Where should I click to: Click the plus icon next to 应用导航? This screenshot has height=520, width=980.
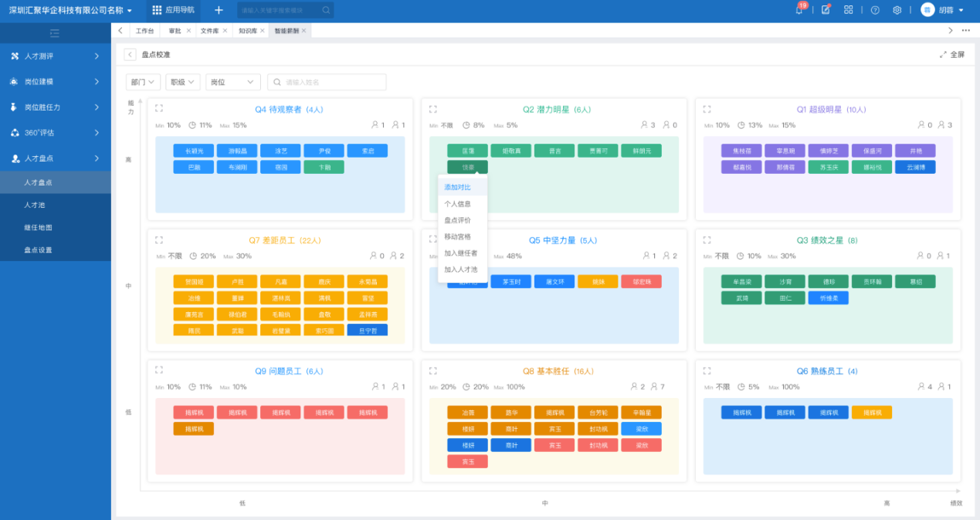point(219,10)
